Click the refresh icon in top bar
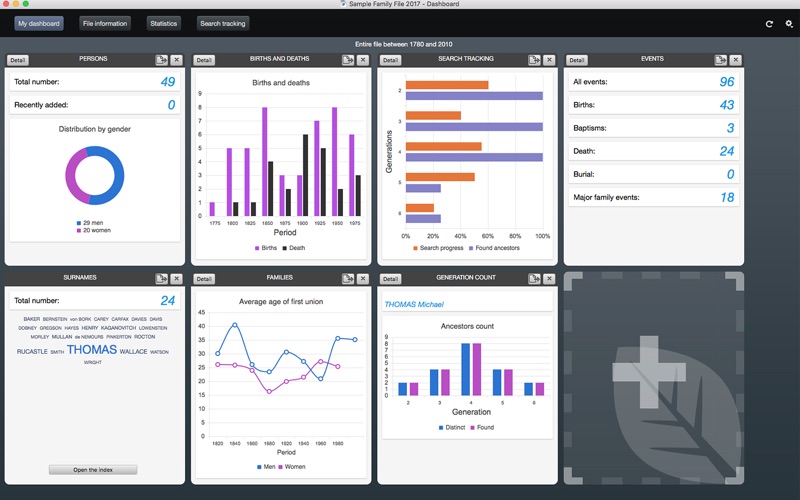The image size is (800, 500). [769, 24]
